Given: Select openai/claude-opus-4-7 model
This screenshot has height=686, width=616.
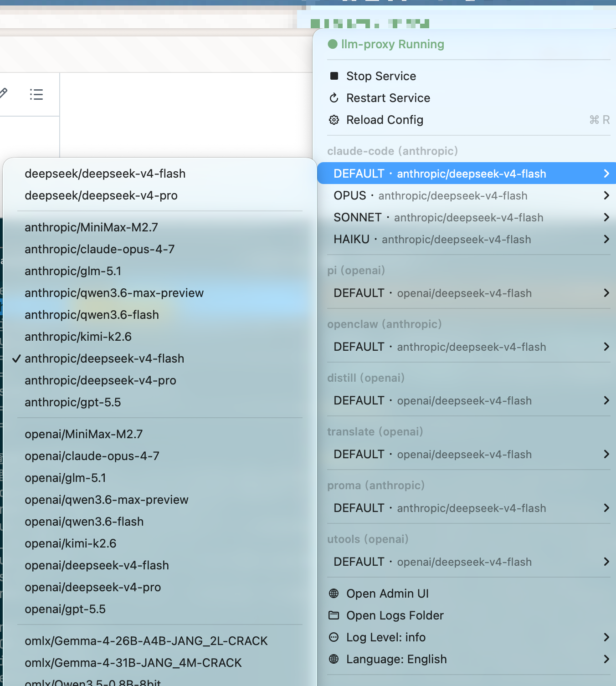Looking at the screenshot, I should coord(159,456).
